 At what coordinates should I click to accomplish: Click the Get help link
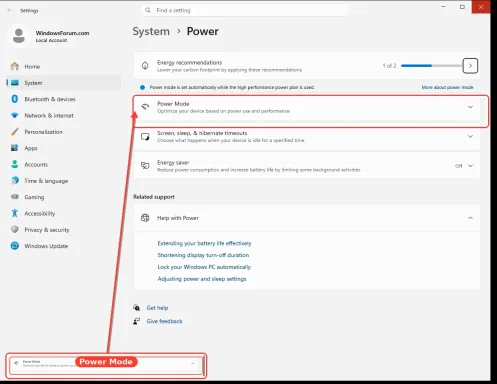click(157, 308)
